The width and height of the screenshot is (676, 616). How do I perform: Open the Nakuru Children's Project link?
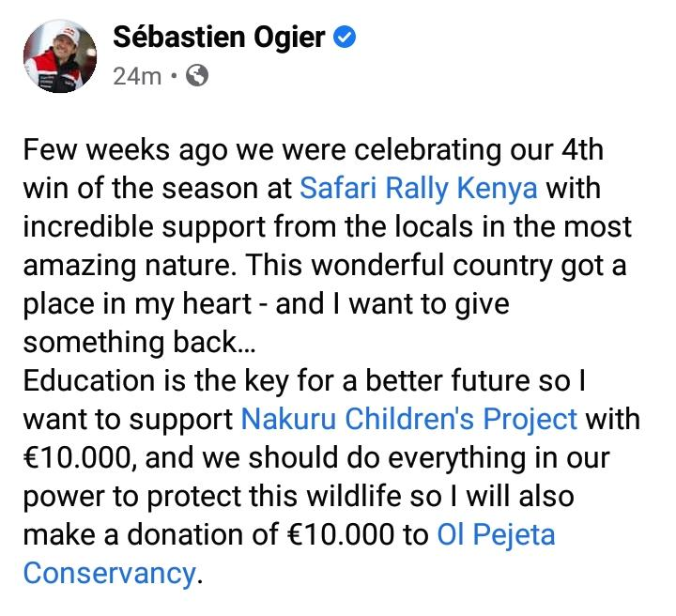409,419
